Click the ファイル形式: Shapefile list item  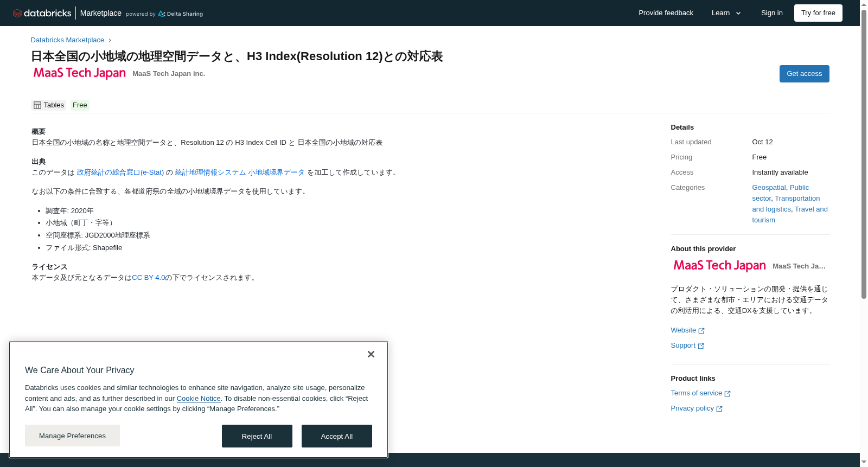pyautogui.click(x=84, y=248)
